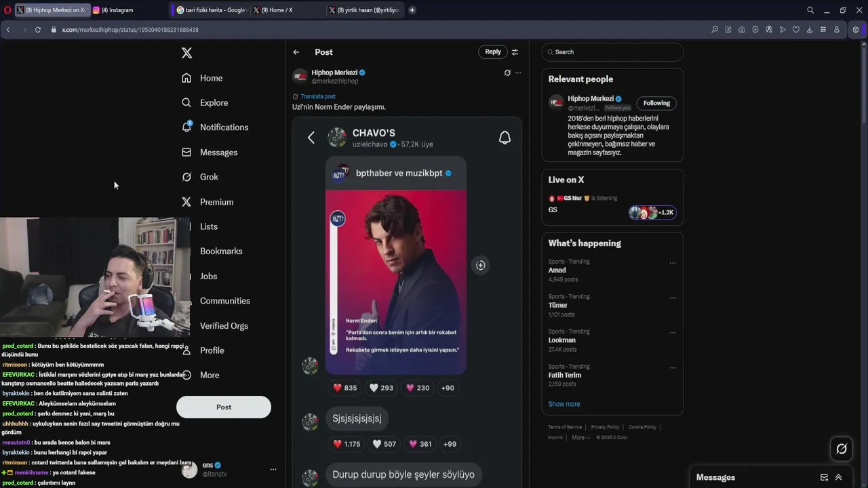This screenshot has height=488, width=868.
Task: Click Translate post link
Action: click(318, 96)
